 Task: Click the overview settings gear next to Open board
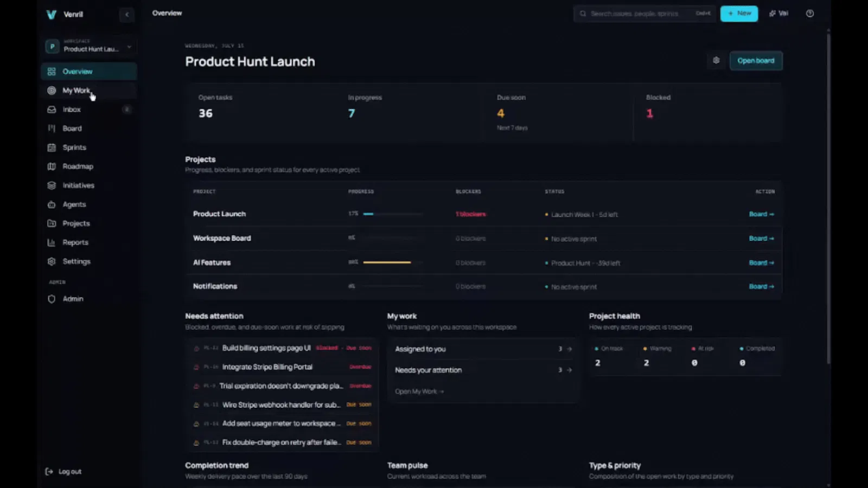point(716,61)
